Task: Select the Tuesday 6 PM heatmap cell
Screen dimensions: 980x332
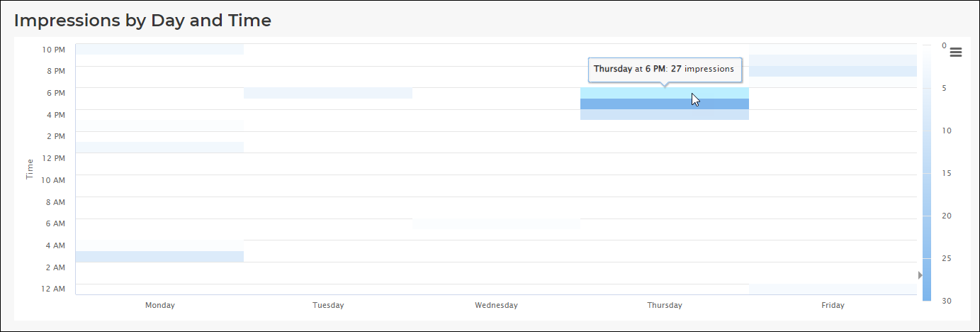Action: click(328, 93)
